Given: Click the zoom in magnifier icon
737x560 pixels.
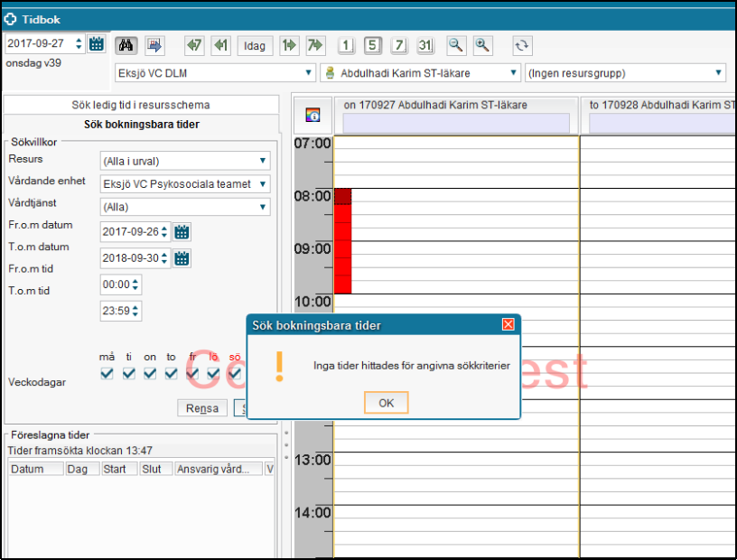Looking at the screenshot, I should (x=483, y=45).
